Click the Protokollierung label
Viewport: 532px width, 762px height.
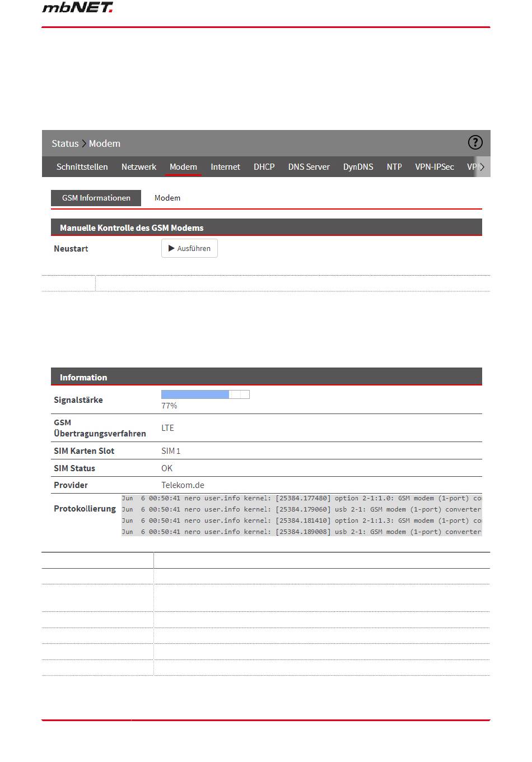(85, 509)
